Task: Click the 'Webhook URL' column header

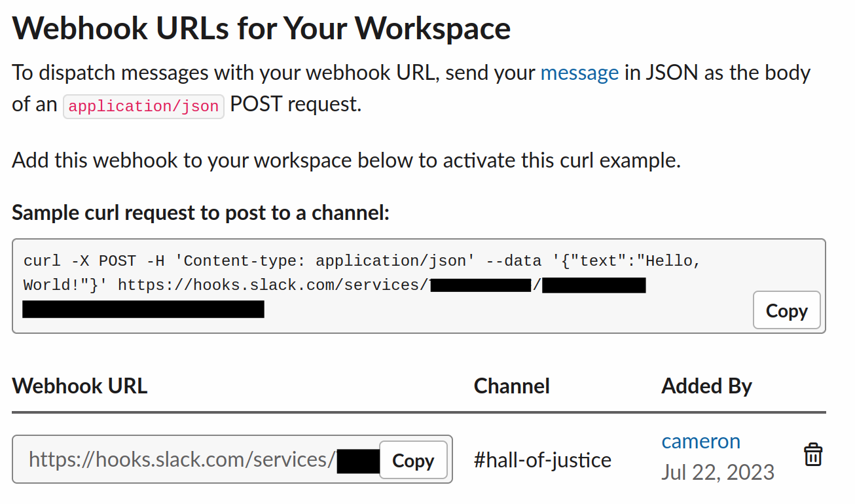Action: click(x=80, y=386)
